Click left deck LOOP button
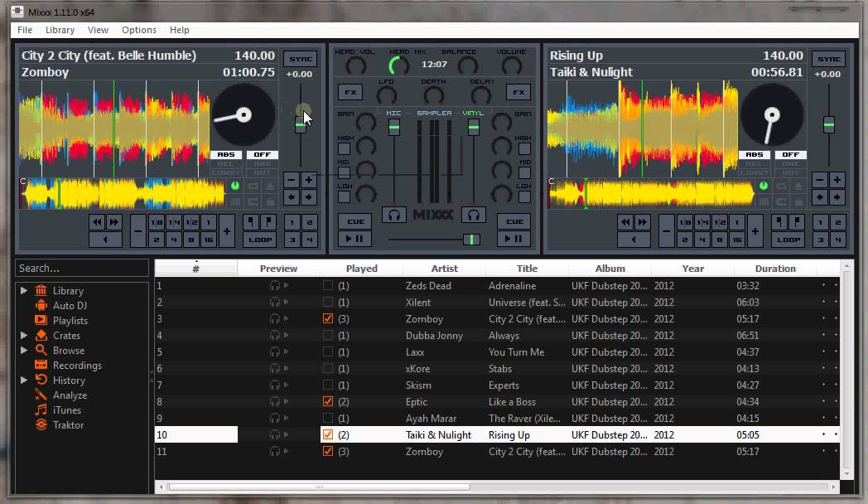 coord(259,240)
